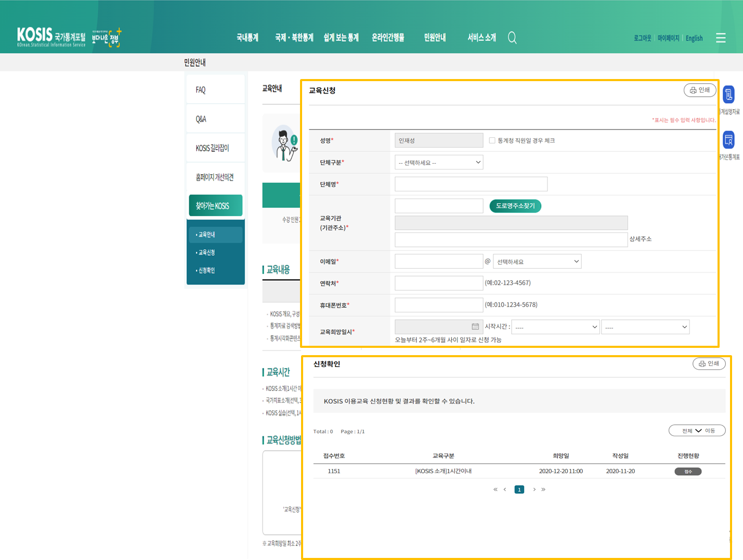Click the 이메일 ID input field
The height and width of the screenshot is (560, 743).
coord(439,261)
